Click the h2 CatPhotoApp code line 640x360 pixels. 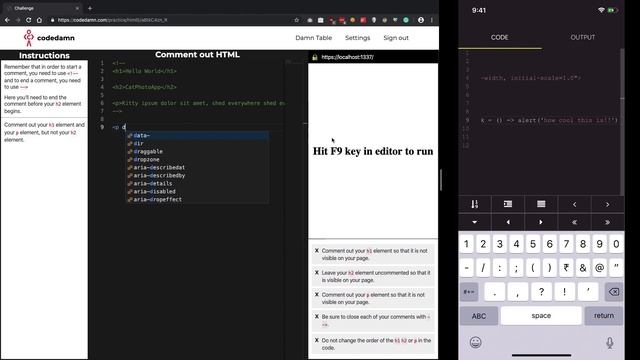pos(144,87)
